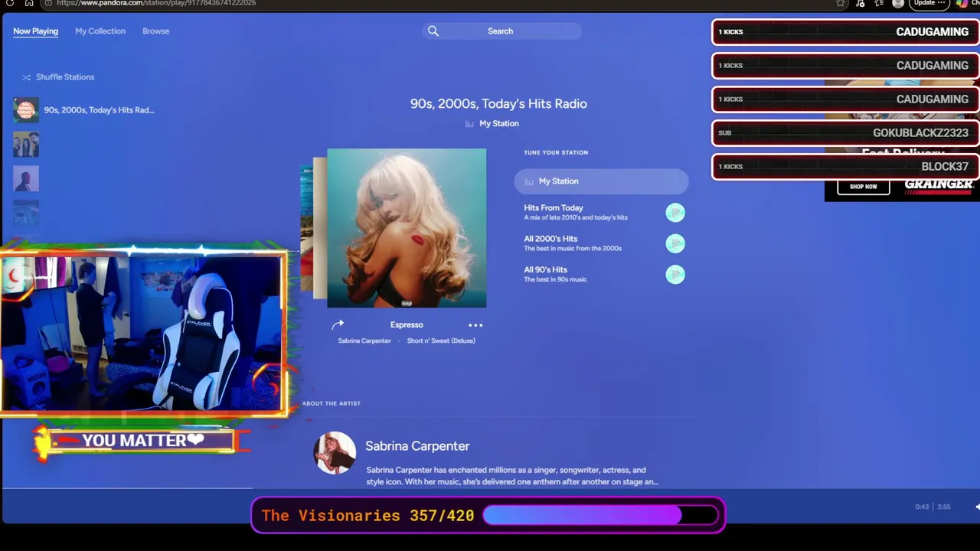Viewport: 980px width, 551px height.
Task: Switch to the Now Playing tab
Action: coord(35,31)
